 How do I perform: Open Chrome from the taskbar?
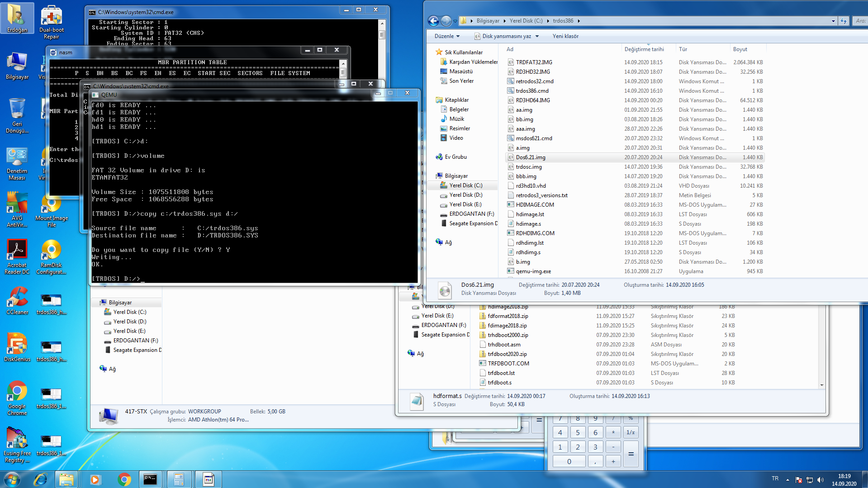pos(124,479)
